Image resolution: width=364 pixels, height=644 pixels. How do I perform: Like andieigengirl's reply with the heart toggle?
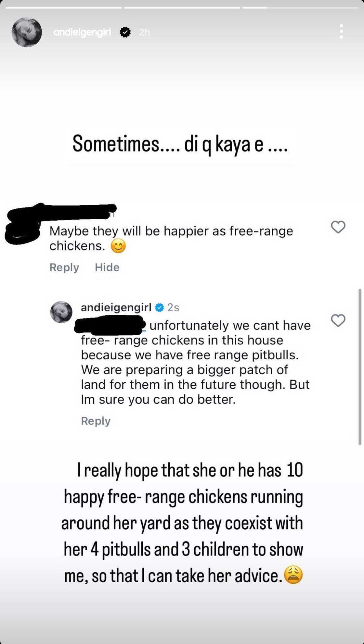coord(338,321)
